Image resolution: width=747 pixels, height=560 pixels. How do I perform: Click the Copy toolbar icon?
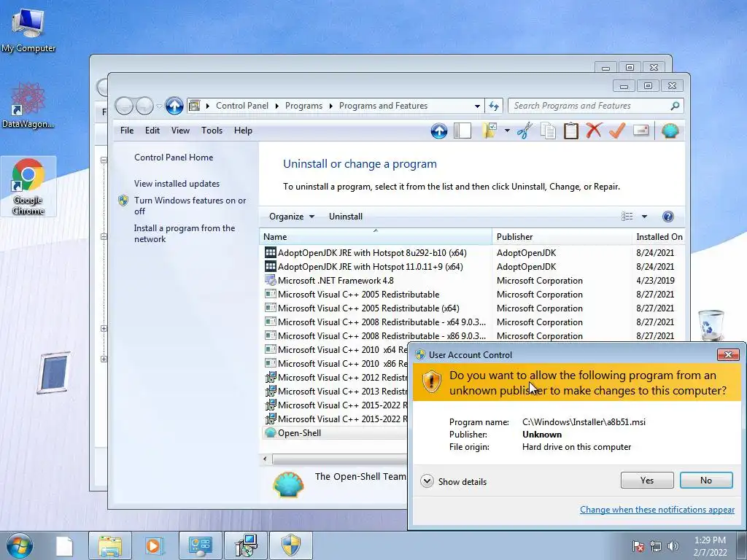(x=548, y=131)
